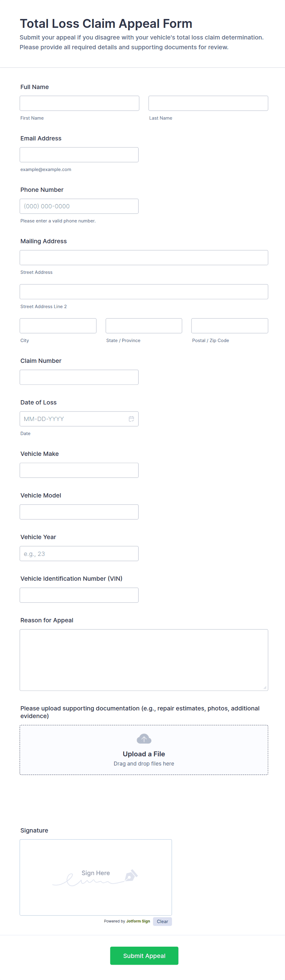The width and height of the screenshot is (285, 980).
Task: Click the pen icon in signature box
Action: (x=131, y=875)
